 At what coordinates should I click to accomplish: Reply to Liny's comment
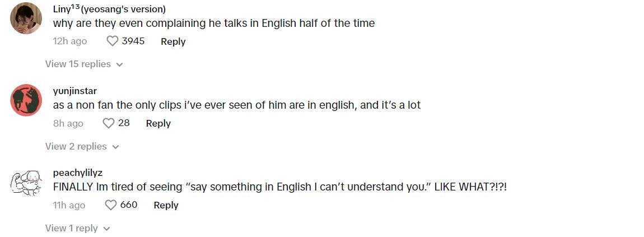point(172,41)
